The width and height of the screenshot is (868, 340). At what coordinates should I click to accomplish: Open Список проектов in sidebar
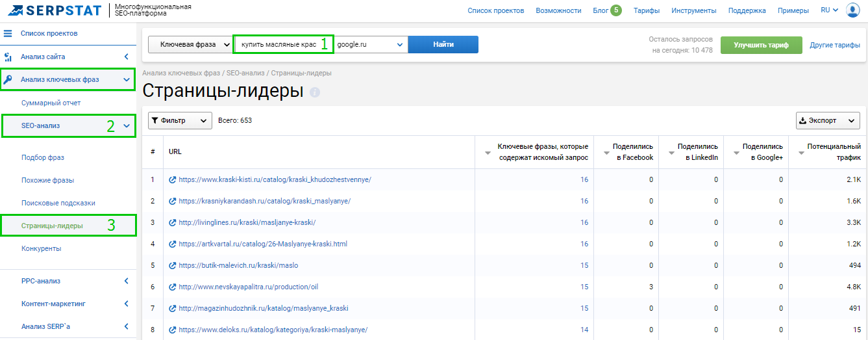[49, 33]
